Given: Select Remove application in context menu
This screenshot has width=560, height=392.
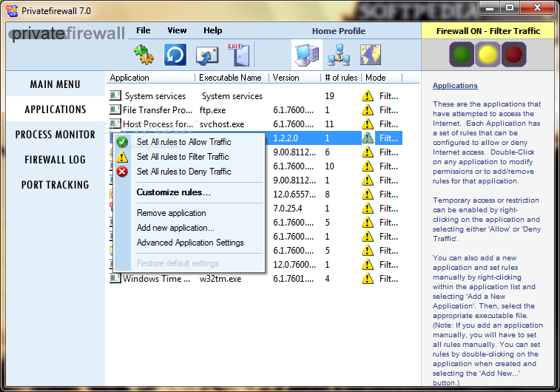Looking at the screenshot, I should pyautogui.click(x=171, y=213).
